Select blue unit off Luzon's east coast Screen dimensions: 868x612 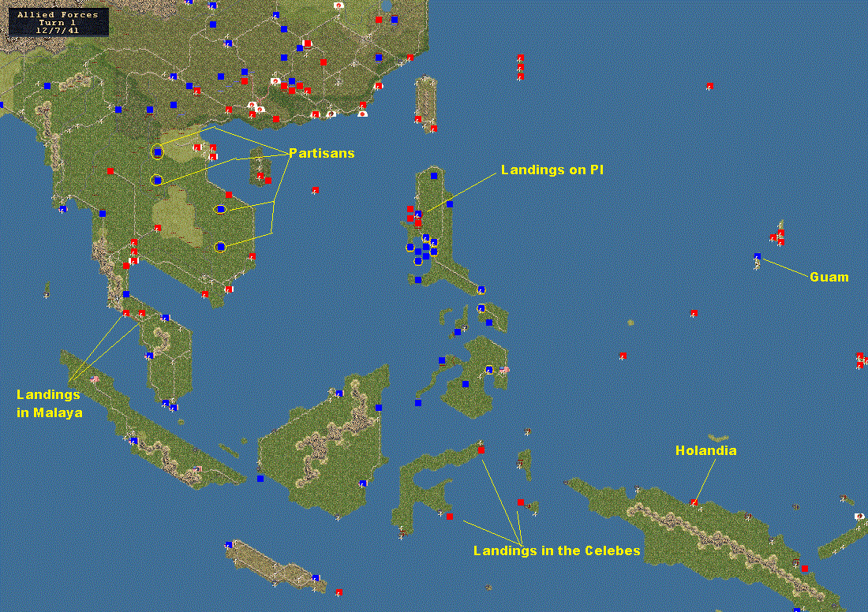point(450,204)
